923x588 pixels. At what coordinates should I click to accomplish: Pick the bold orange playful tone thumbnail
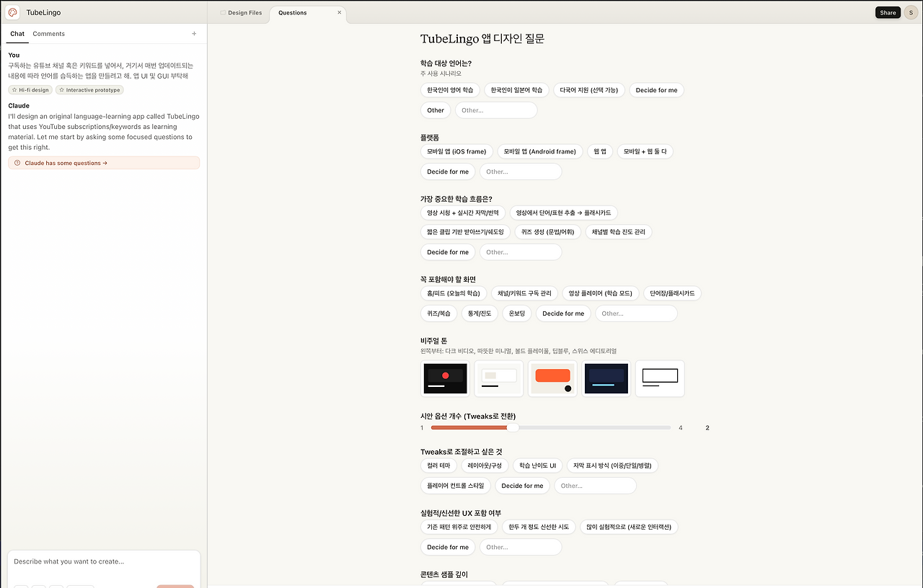click(x=552, y=378)
